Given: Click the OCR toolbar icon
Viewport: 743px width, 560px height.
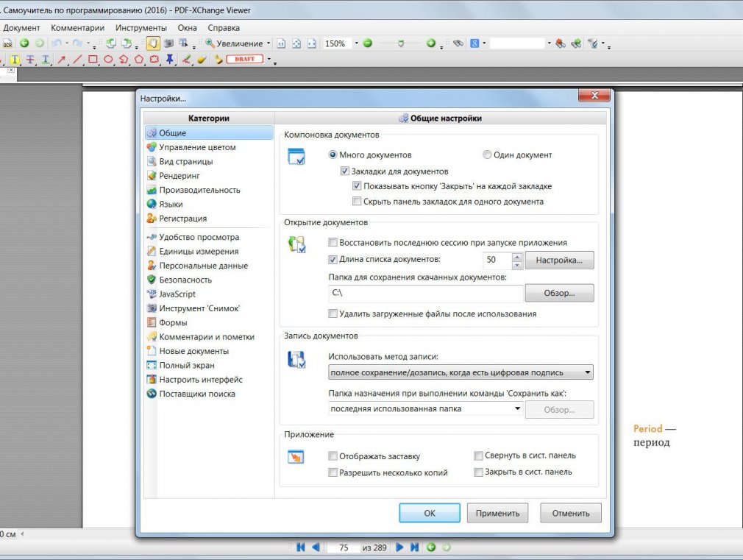Looking at the screenshot, I should click(7, 43).
